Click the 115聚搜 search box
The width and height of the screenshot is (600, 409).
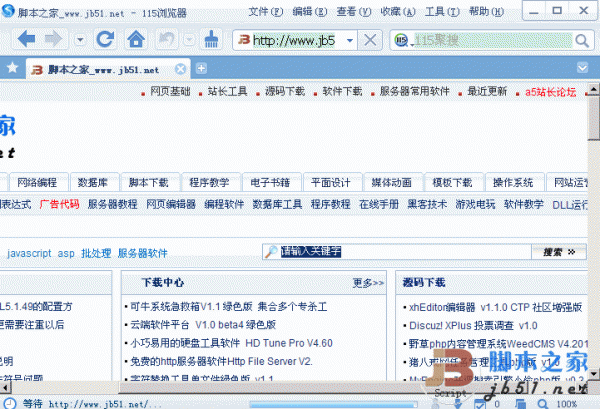493,40
